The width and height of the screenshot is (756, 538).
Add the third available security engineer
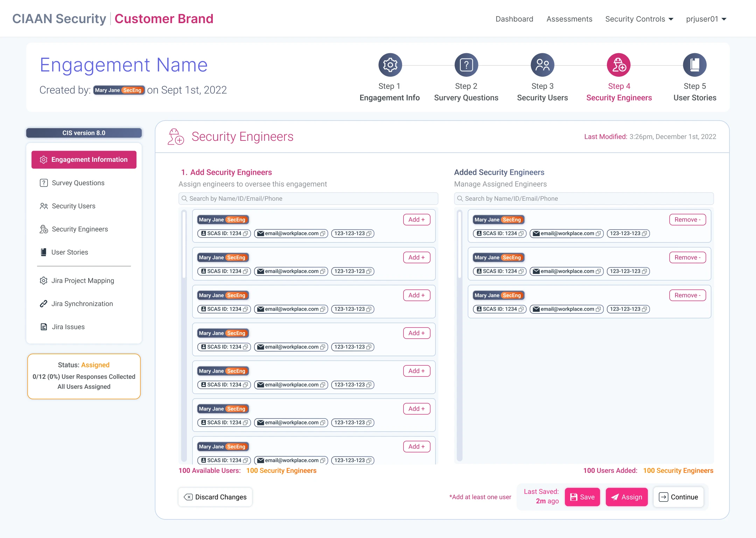click(416, 295)
